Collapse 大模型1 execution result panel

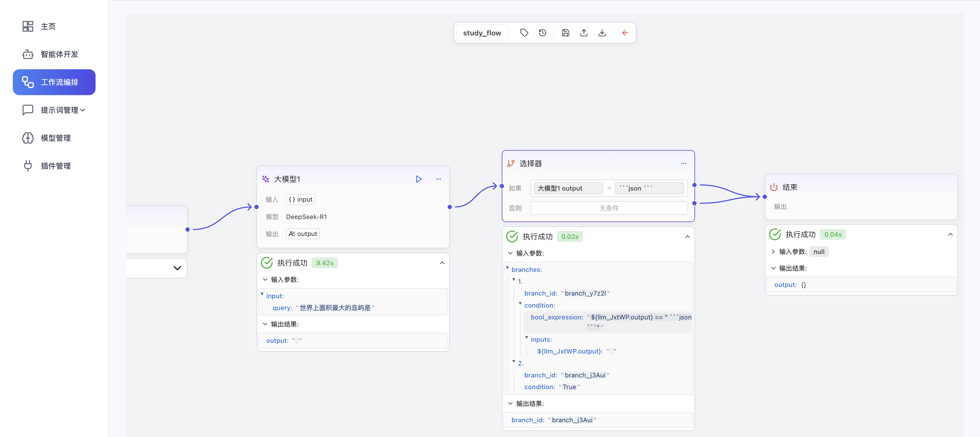[x=442, y=263]
